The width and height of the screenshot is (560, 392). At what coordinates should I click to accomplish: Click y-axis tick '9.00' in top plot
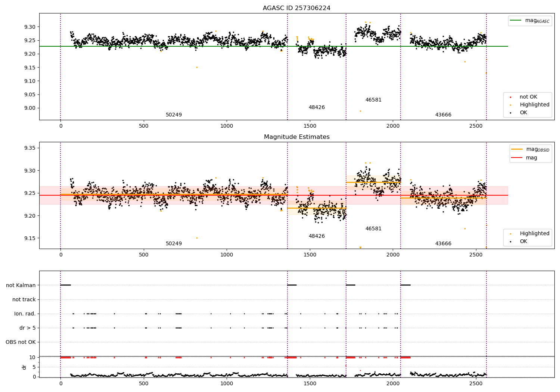[x=30, y=108]
